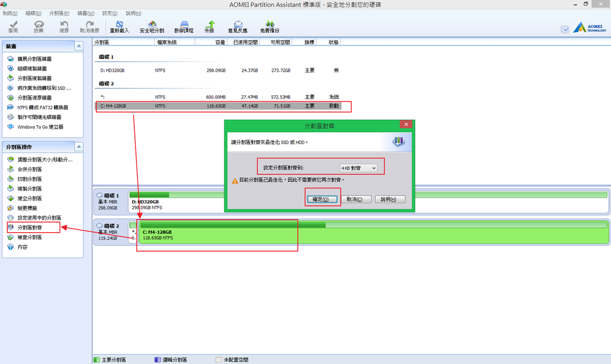Image resolution: width=611 pixels, height=364 pixels.
Task: Click the 未配置空間 legend entry
Action: 232,360
